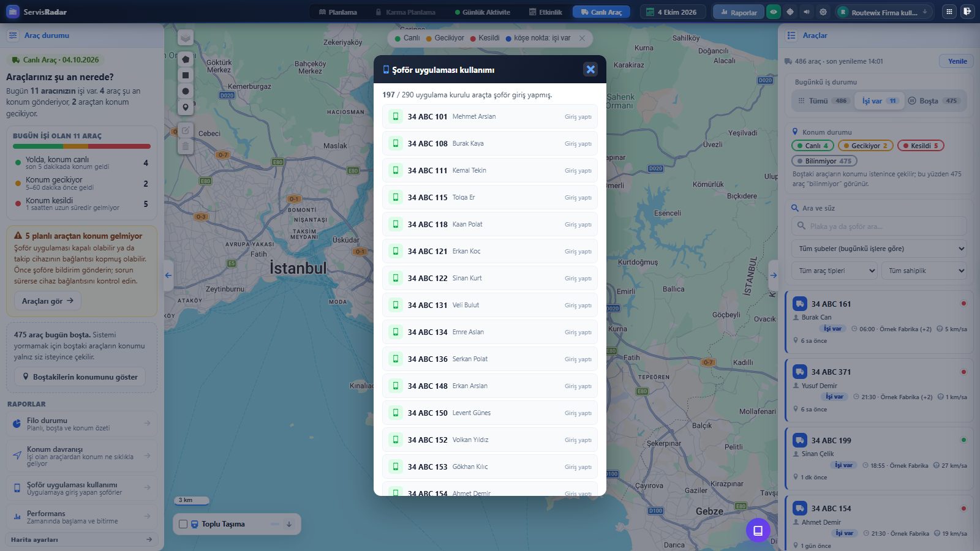
Task: Switch to the Karma Planlama tab
Action: (405, 12)
